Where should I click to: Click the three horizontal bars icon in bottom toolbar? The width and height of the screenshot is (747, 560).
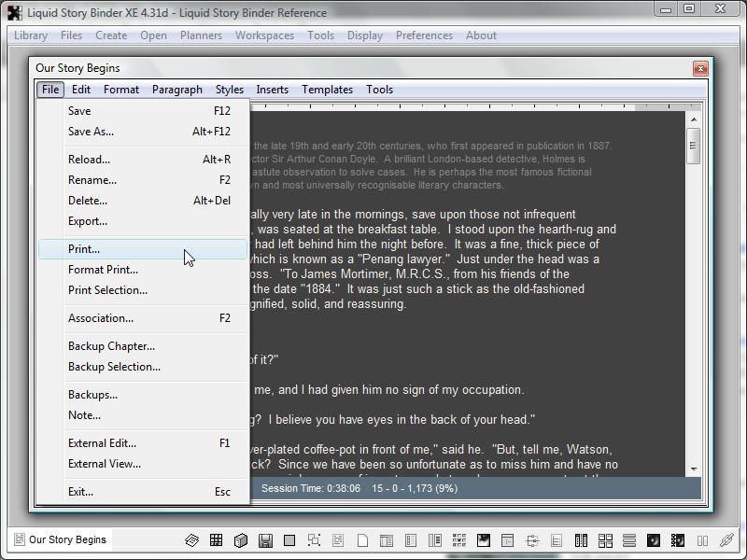629,540
